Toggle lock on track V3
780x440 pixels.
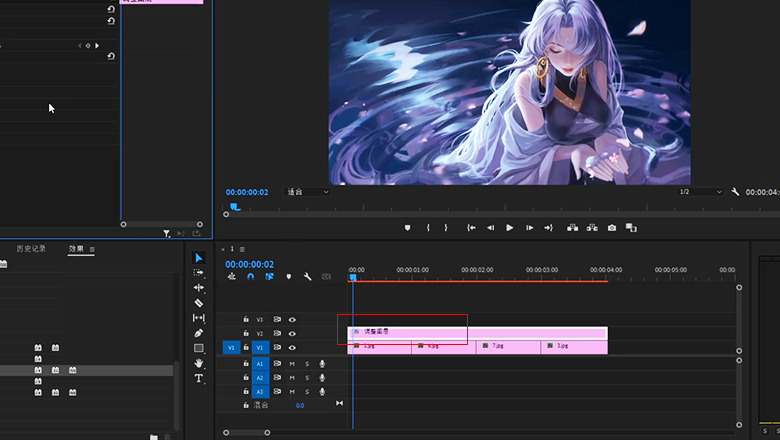point(246,319)
